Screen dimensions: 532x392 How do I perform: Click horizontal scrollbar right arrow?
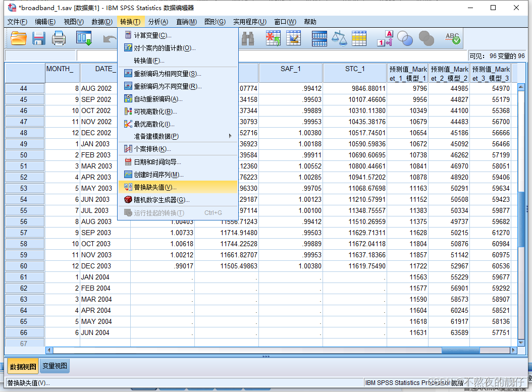[x=513, y=350]
